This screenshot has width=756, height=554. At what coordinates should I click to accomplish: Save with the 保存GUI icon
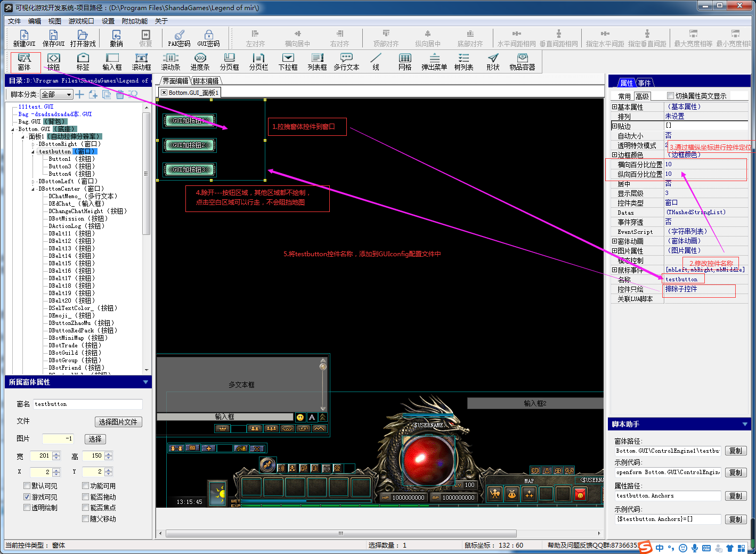tap(53, 39)
